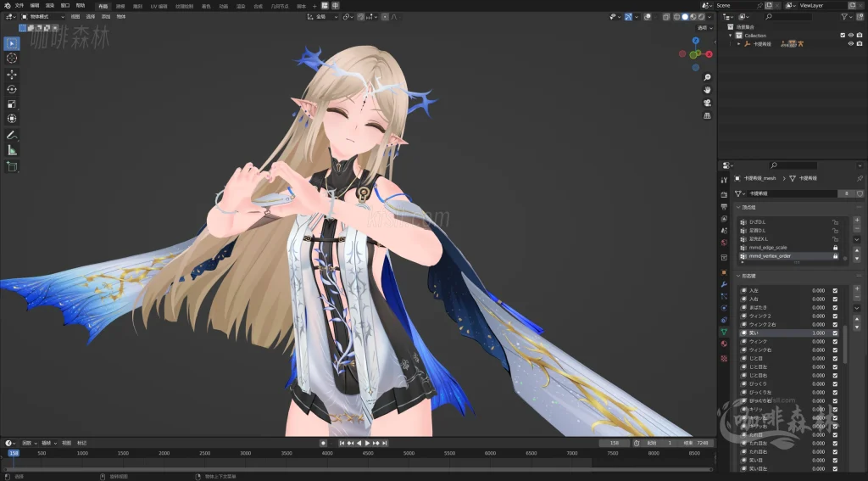Image resolution: width=868 pixels, height=481 pixels.
Task: Select the Transform tool
Action: pos(12,119)
